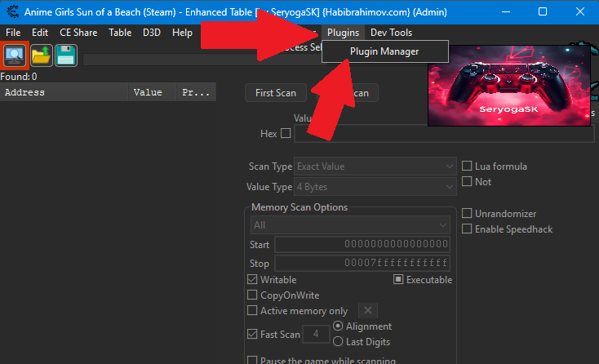This screenshot has height=364, width=599.
Task: Open the File menu
Action: 13,33
